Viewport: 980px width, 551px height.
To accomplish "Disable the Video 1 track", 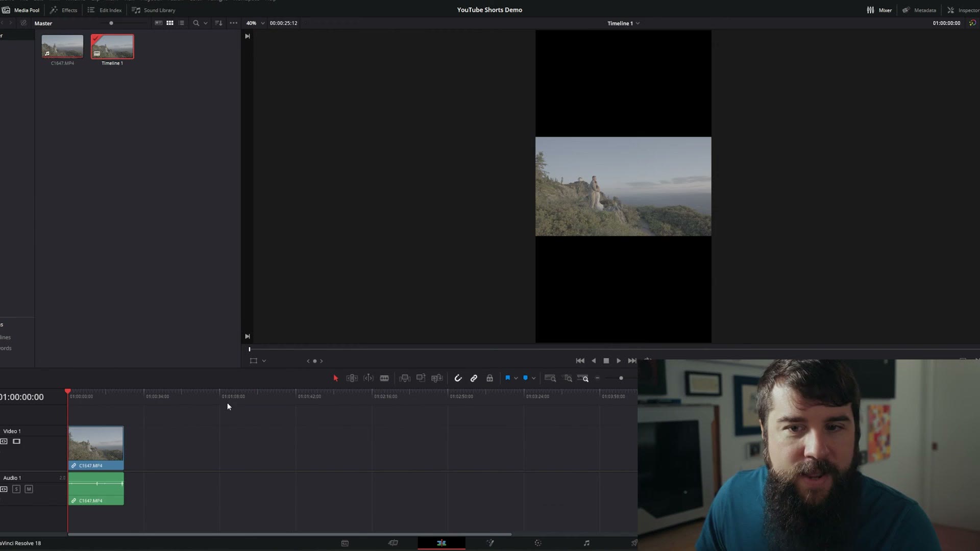I will click(16, 441).
